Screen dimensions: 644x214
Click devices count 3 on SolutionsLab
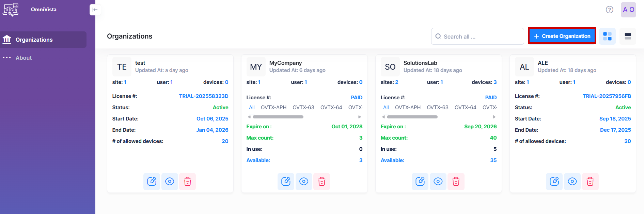[495, 82]
